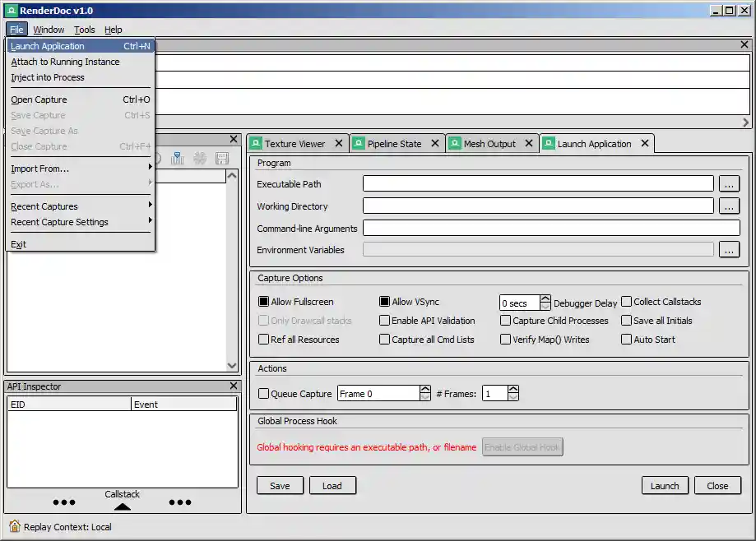Close the Mesh Output tab

point(529,143)
